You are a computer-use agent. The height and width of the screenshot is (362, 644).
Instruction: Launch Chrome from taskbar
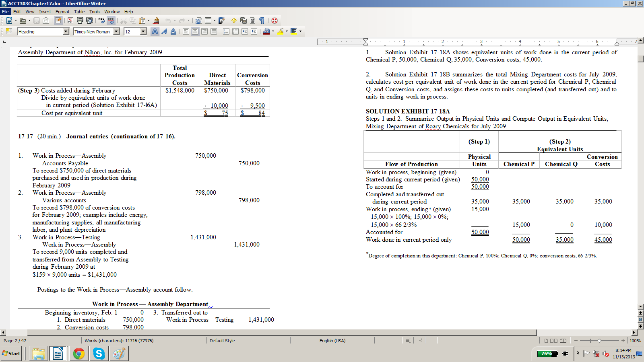(x=79, y=354)
